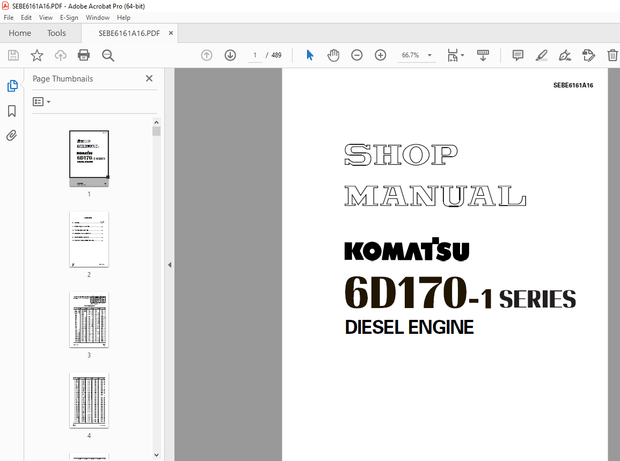
Task: Collapse the navigation pane arrow
Action: pyautogui.click(x=170, y=265)
